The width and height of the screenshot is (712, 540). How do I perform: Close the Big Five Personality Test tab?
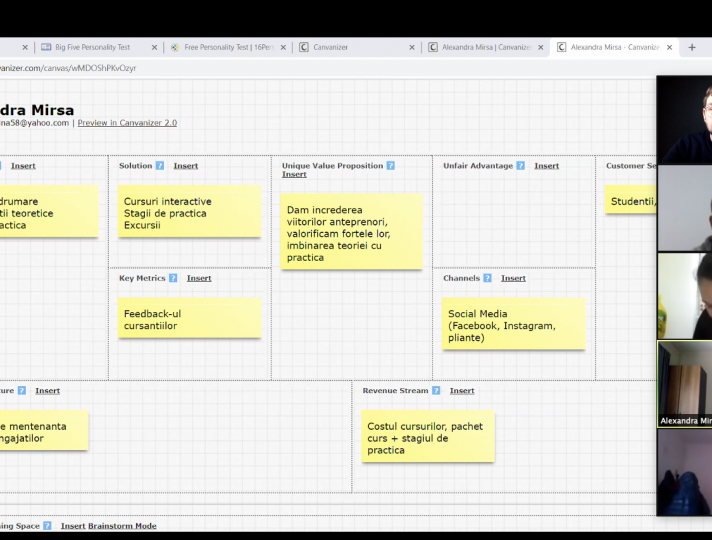[x=154, y=47]
